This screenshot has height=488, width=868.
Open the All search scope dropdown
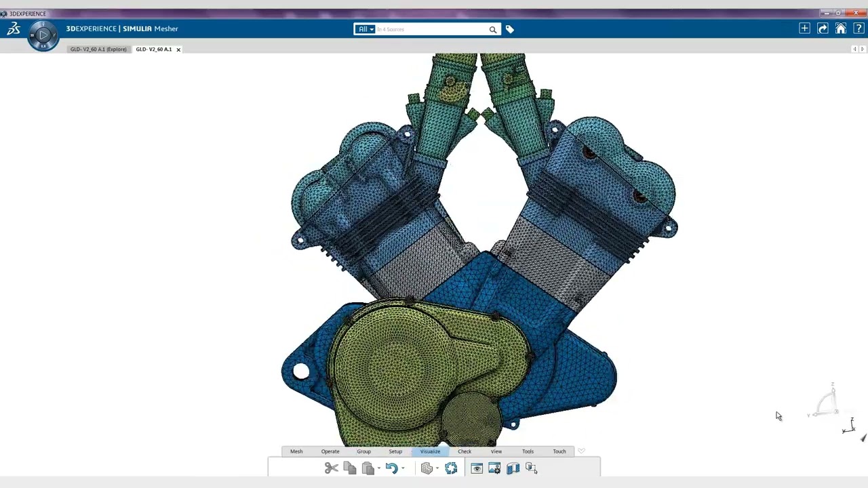(364, 29)
